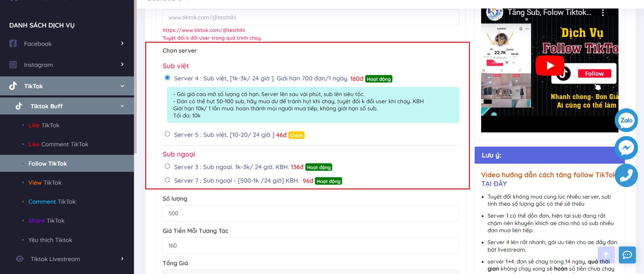Click the scroll-to-top arrow button
This screenshot has height=274, width=644.
(606, 255)
